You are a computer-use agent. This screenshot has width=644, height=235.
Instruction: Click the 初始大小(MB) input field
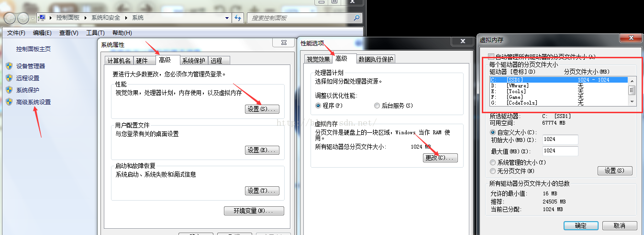(x=560, y=140)
